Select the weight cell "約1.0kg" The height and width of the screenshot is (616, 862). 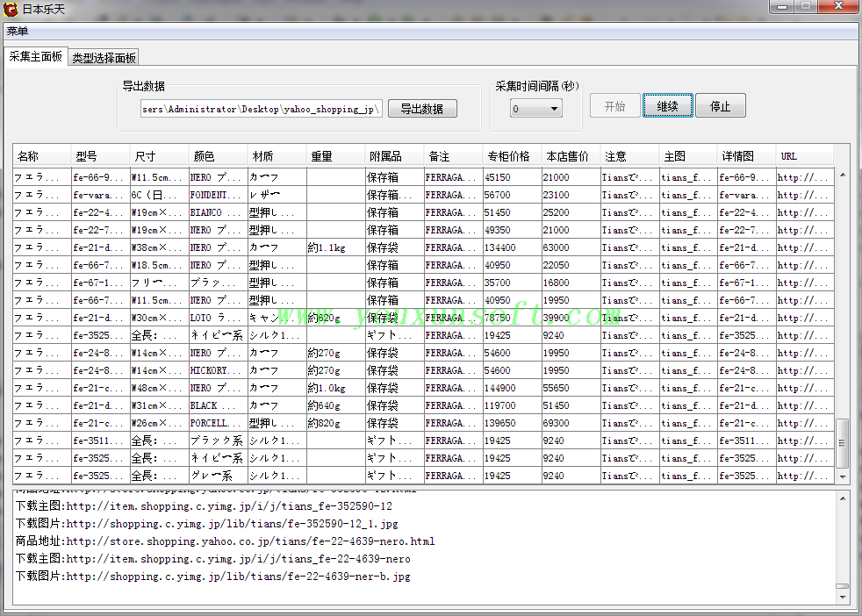click(336, 389)
